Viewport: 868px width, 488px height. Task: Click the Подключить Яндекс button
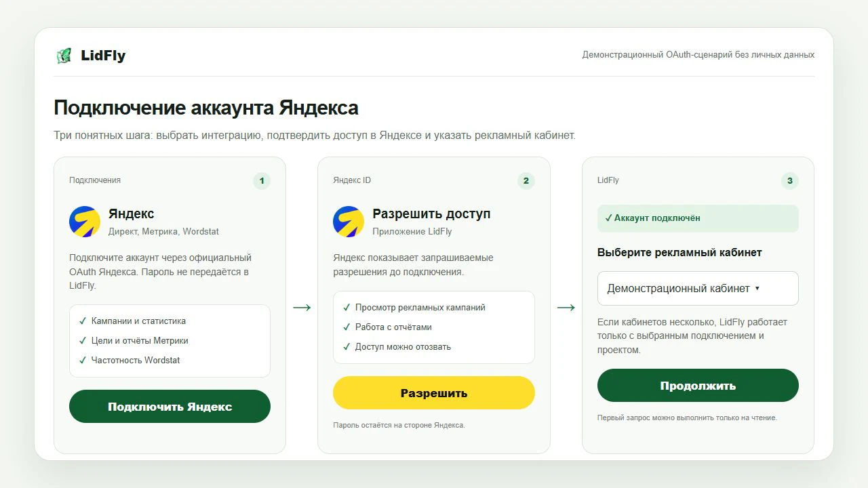[170, 407]
